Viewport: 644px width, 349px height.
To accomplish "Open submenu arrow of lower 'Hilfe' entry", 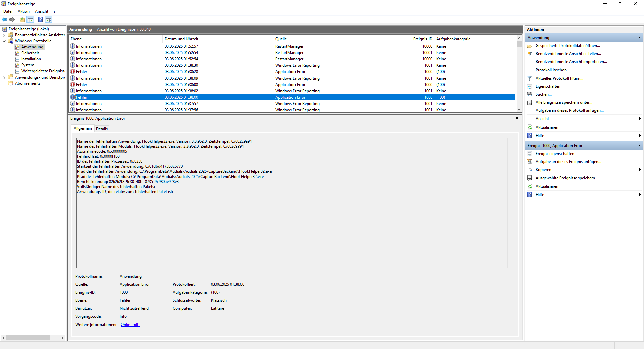I will tap(640, 195).
